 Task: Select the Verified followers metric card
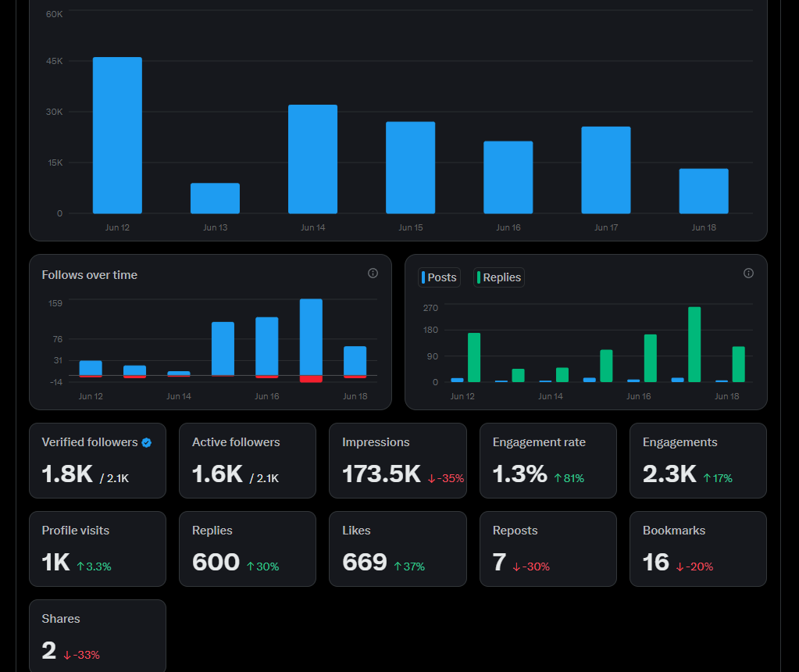click(98, 460)
